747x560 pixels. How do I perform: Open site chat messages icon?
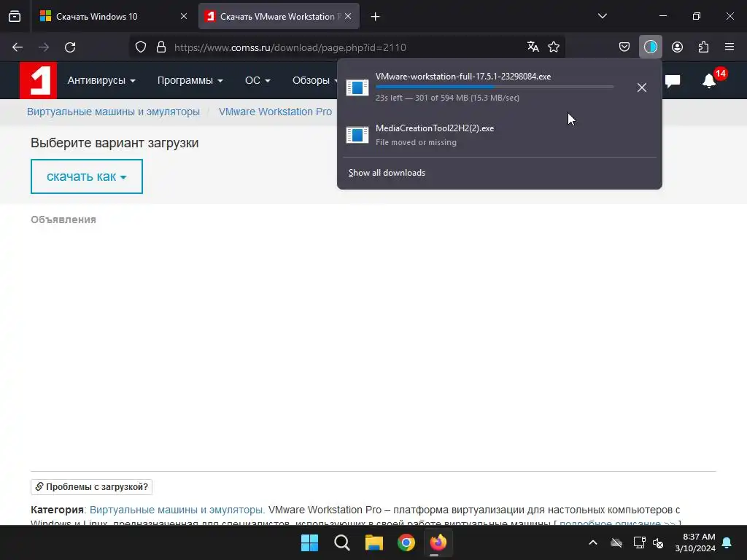(672, 81)
